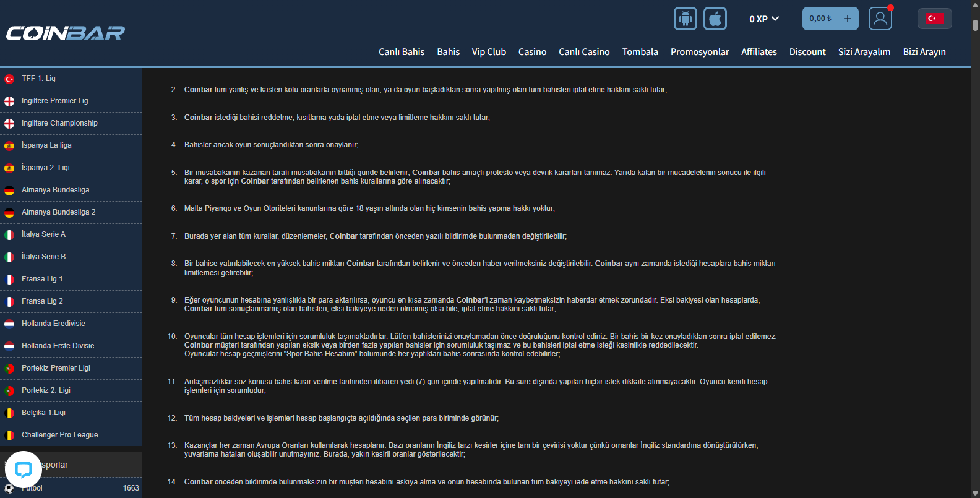Click the Belgium flag beside Challenger Pro League
Screen dimensions: 980x498
click(9, 436)
